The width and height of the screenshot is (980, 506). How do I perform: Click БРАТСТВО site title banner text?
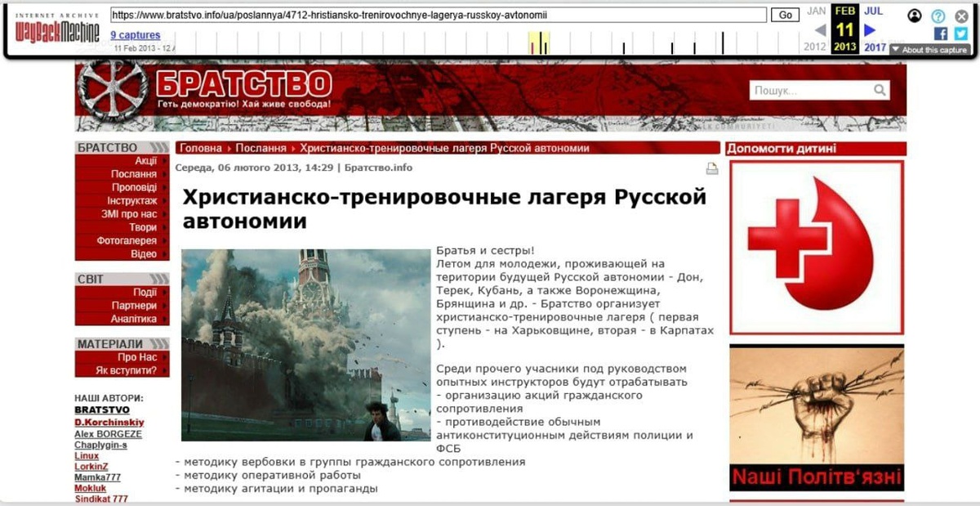point(244,83)
